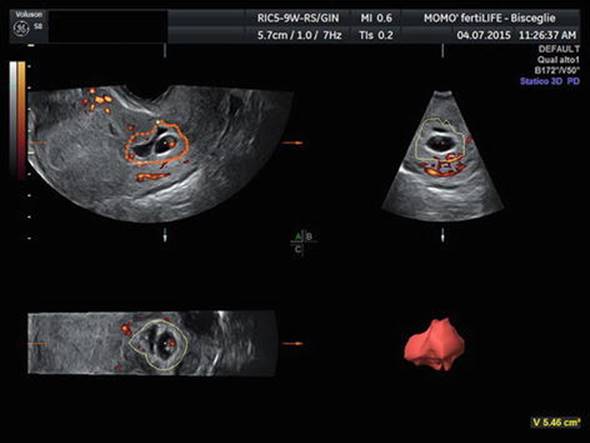Click the grayscale map bar
590x443 pixels.
point(13,119)
